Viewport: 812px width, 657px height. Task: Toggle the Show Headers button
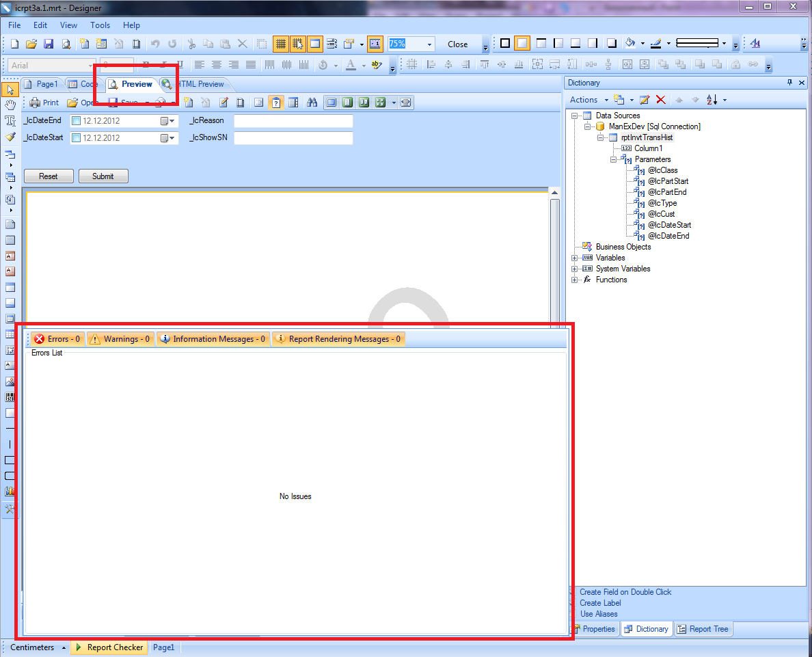tap(315, 44)
